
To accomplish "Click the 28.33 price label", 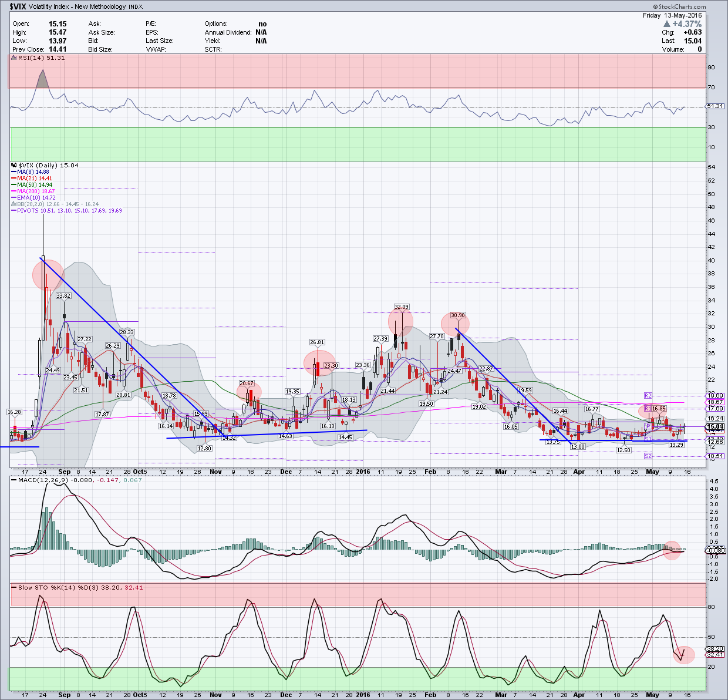I will (127, 332).
